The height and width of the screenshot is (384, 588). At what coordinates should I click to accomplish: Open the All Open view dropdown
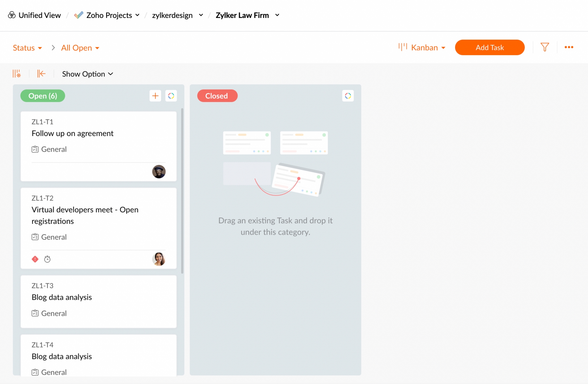point(80,48)
